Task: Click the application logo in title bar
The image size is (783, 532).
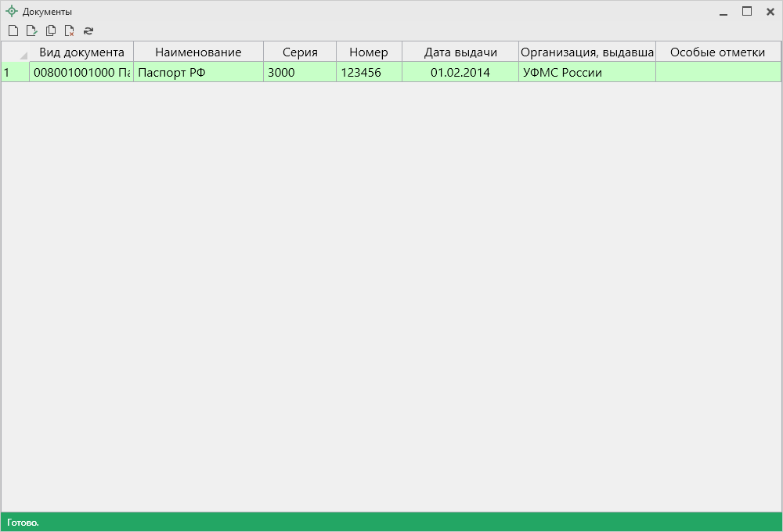Action: pos(12,12)
